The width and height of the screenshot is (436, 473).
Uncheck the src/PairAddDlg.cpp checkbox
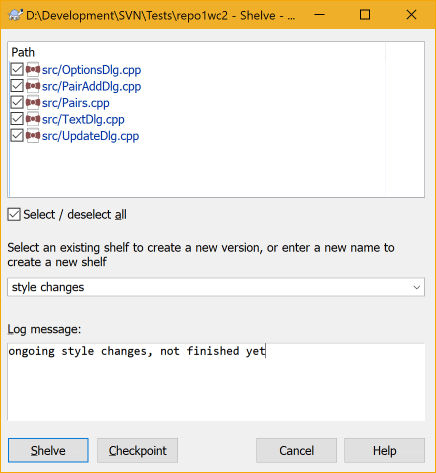pos(17,86)
